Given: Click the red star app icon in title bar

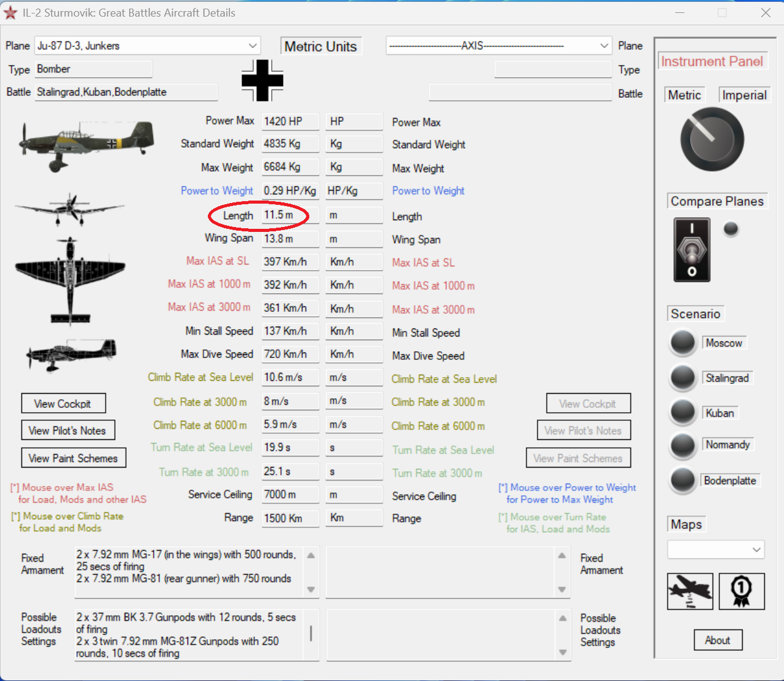Looking at the screenshot, I should click(x=10, y=13).
